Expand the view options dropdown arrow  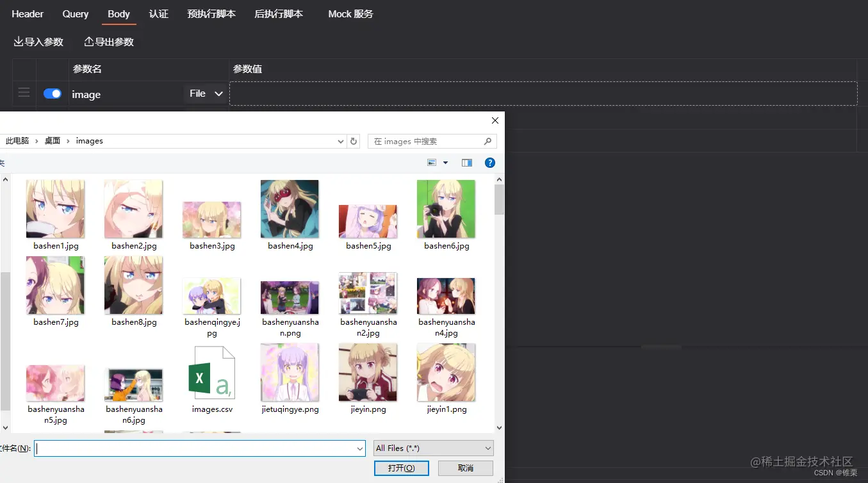click(445, 162)
